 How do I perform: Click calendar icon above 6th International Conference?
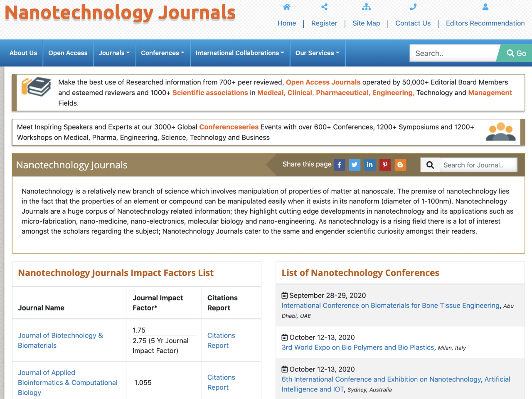285,369
